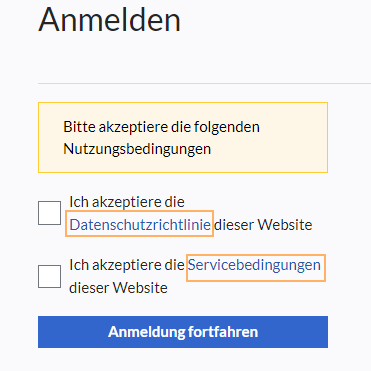Click 'Ich akzeptiere die' above Datenschutzrichtlinie
Screen dimensions: 371x371
(x=127, y=202)
